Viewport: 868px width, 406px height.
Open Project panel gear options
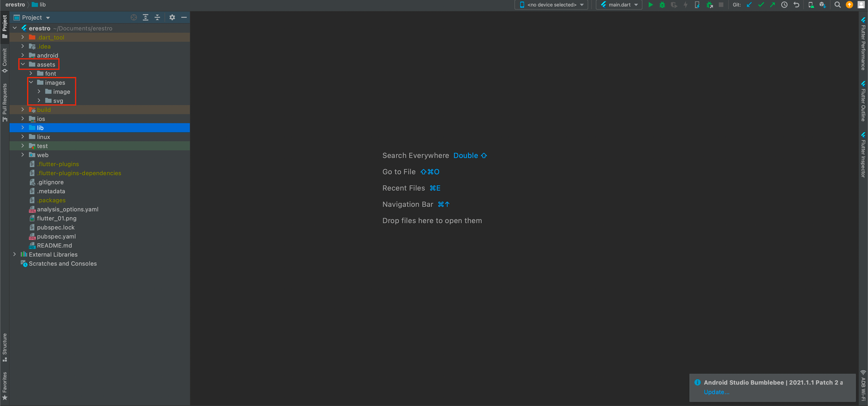[x=172, y=17]
